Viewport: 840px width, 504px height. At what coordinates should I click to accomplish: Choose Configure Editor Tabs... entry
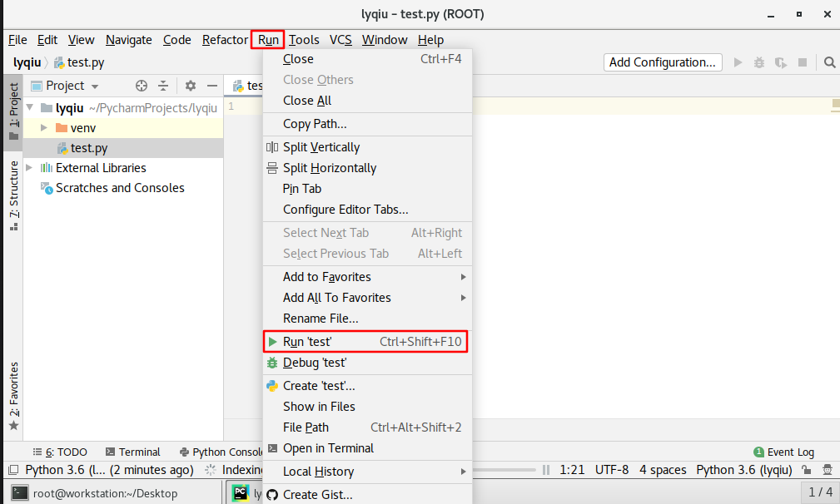367,210
